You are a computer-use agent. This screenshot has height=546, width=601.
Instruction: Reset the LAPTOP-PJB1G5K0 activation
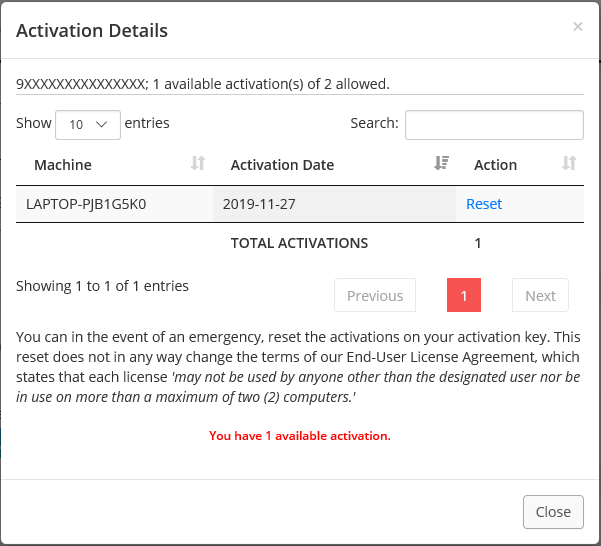click(484, 204)
